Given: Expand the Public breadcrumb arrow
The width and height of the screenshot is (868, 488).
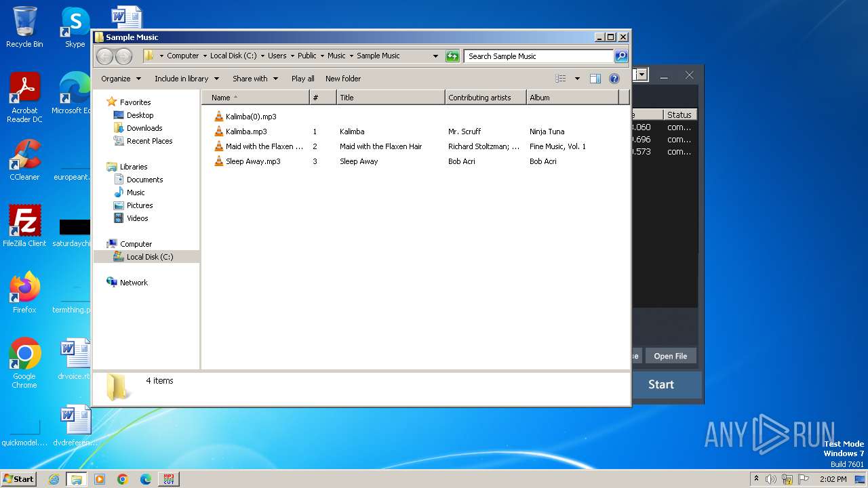Looking at the screenshot, I should coord(321,56).
